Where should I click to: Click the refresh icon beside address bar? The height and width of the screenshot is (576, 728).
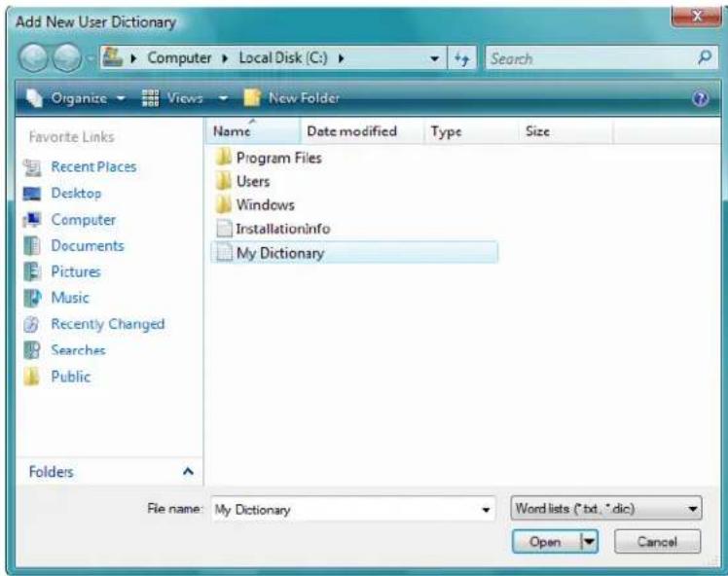[462, 58]
